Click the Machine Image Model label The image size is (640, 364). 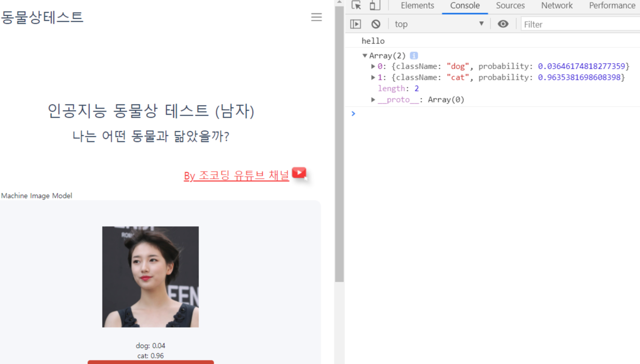36,195
